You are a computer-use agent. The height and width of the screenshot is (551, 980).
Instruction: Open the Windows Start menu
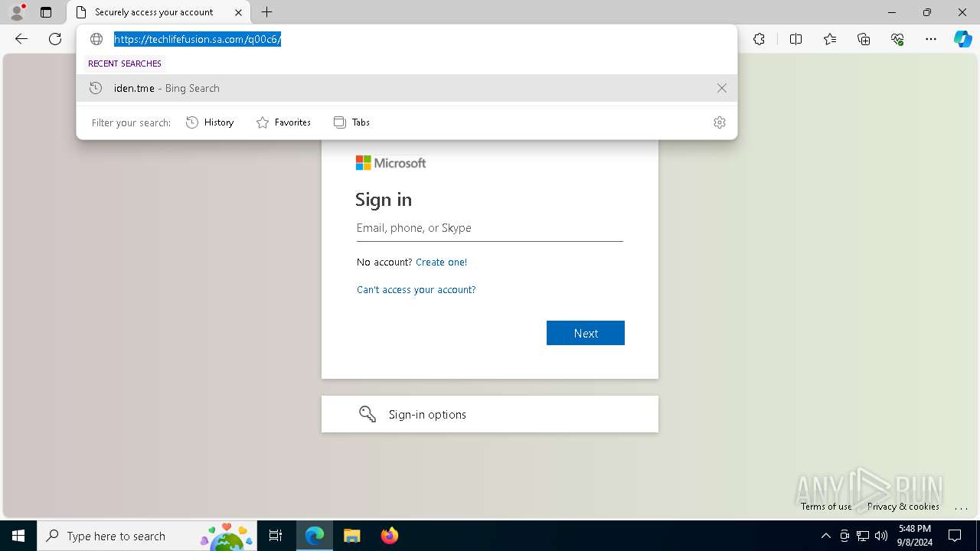pos(18,536)
